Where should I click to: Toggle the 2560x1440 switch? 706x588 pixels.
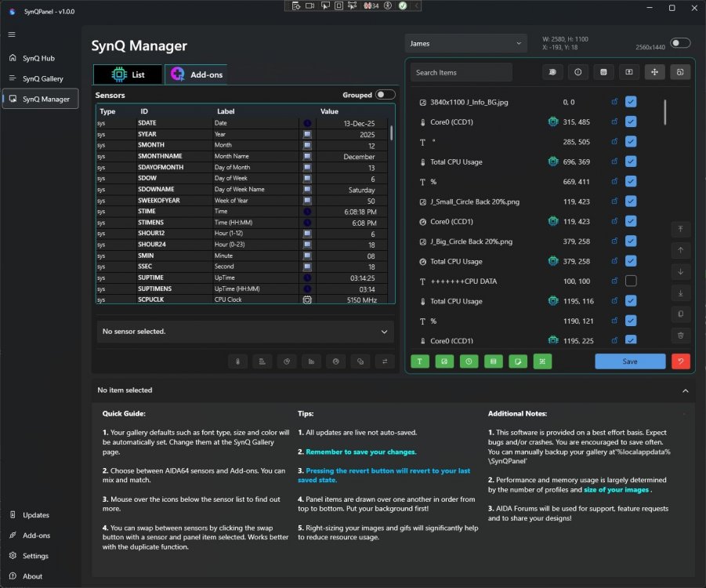[680, 43]
